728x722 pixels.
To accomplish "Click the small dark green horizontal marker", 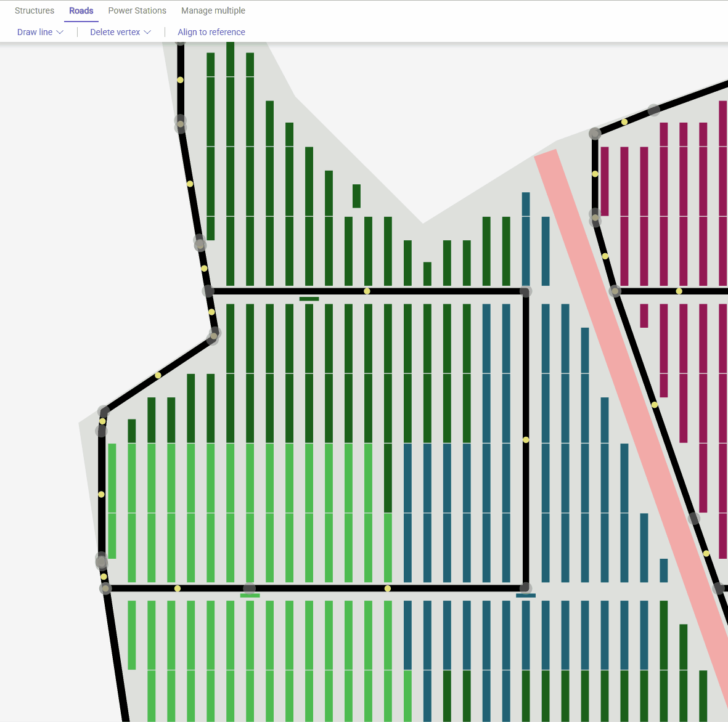I will (x=309, y=299).
